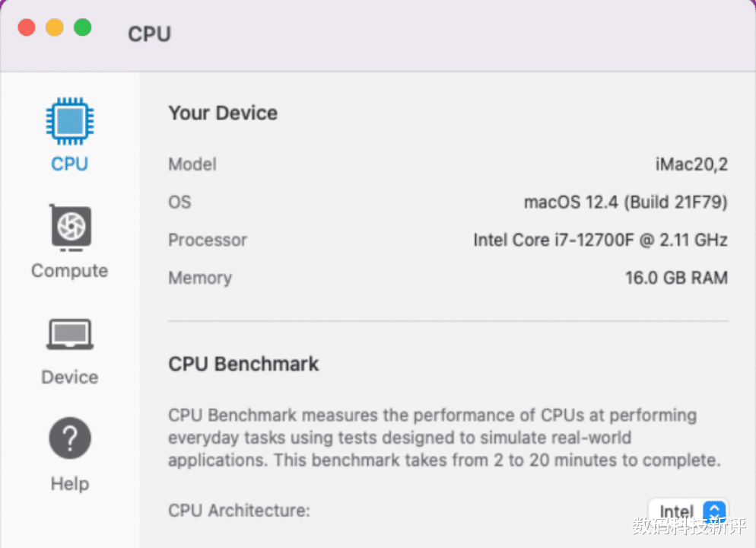Click the Device laptop icon

tap(70, 333)
